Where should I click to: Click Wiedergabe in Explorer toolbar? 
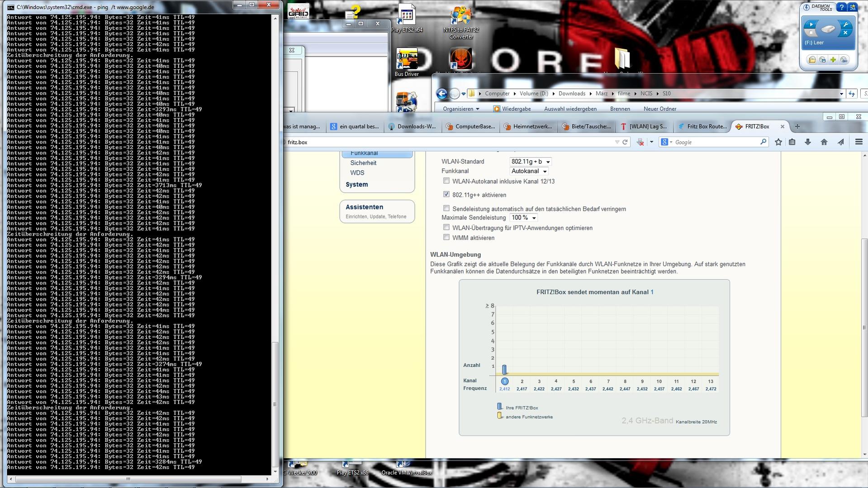(x=512, y=109)
